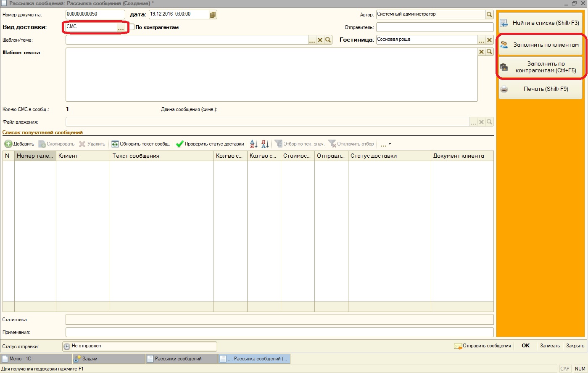Click the Закрыть button
588x373 pixels.
click(x=575, y=346)
